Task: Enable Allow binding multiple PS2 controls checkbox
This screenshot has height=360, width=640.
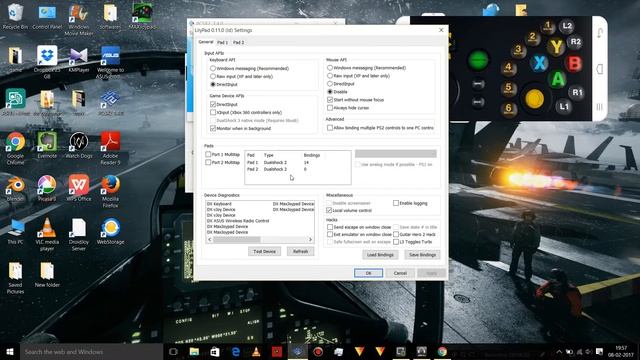Action: (x=330, y=128)
